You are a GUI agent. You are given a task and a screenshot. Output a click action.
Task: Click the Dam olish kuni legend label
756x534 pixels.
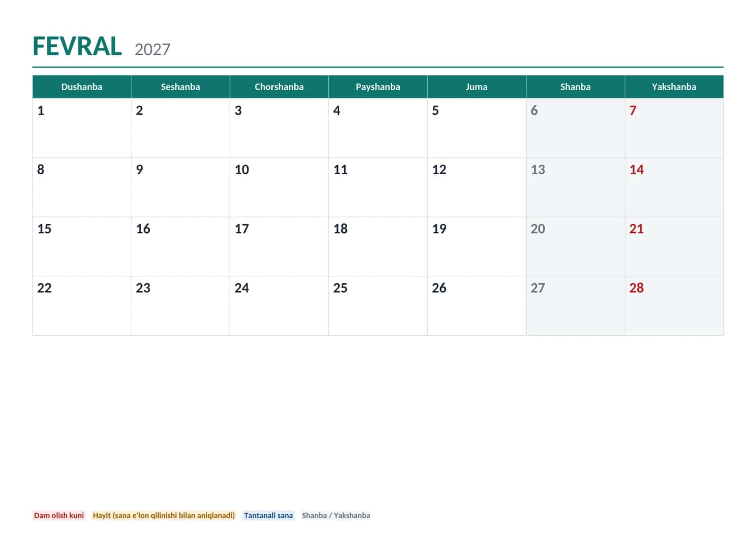pyautogui.click(x=59, y=516)
